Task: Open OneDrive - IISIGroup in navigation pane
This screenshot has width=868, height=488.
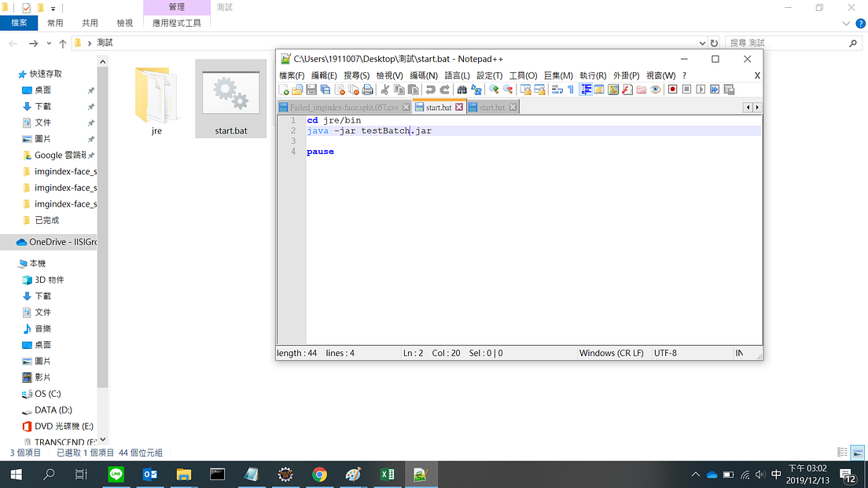Action: [55, 242]
